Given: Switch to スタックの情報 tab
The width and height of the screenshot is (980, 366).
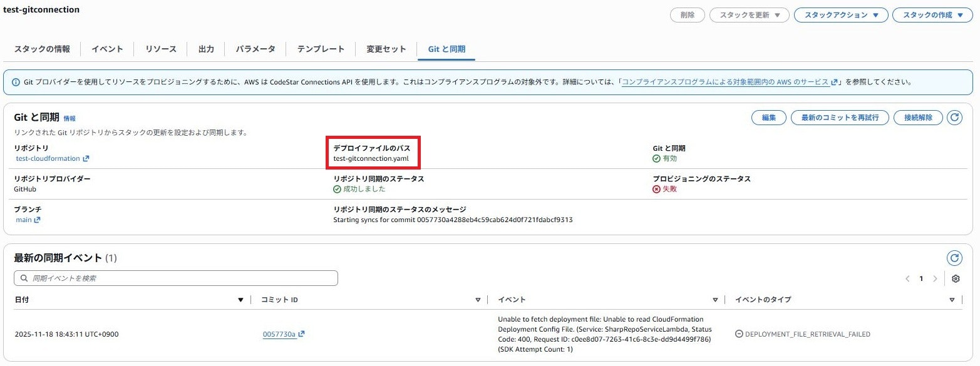Looking at the screenshot, I should (42, 49).
